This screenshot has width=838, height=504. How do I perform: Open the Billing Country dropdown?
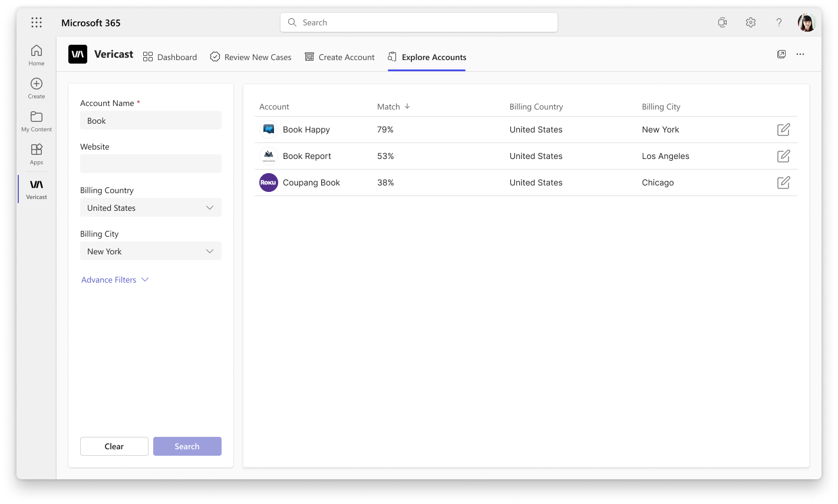[x=151, y=208]
